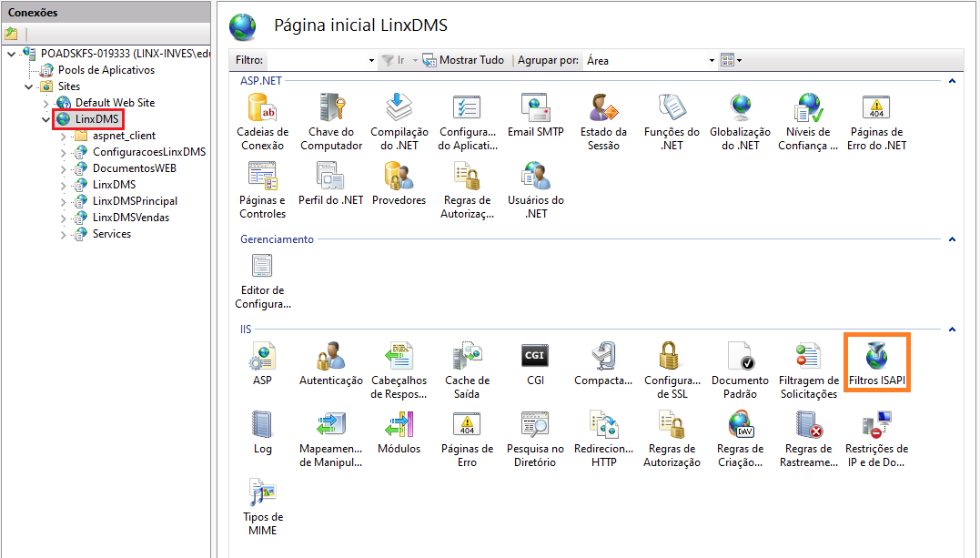Viewport: 980px width, 558px height.
Task: Open Pesquisa no Diretório feature
Action: click(536, 439)
